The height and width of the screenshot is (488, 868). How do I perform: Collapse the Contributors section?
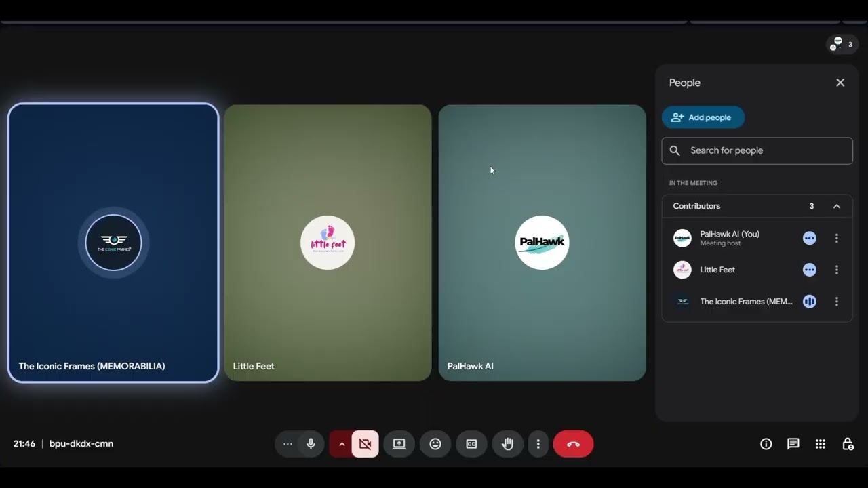pyautogui.click(x=837, y=206)
